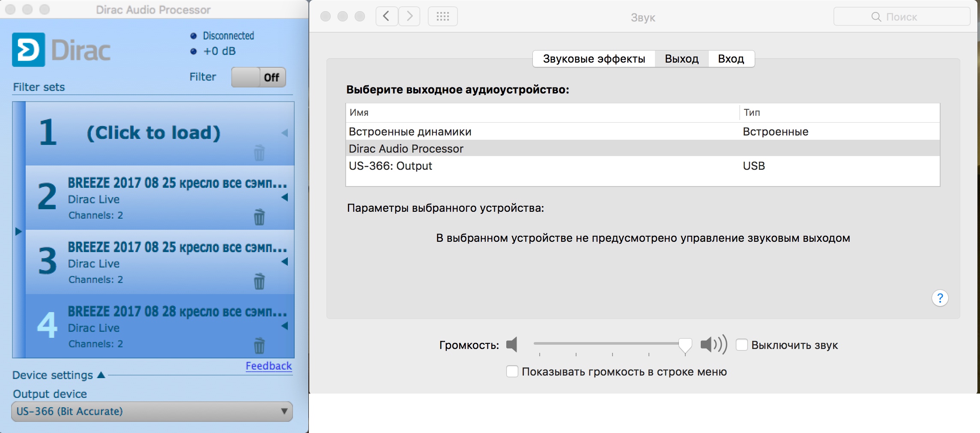Click the help question mark button

[x=940, y=298]
